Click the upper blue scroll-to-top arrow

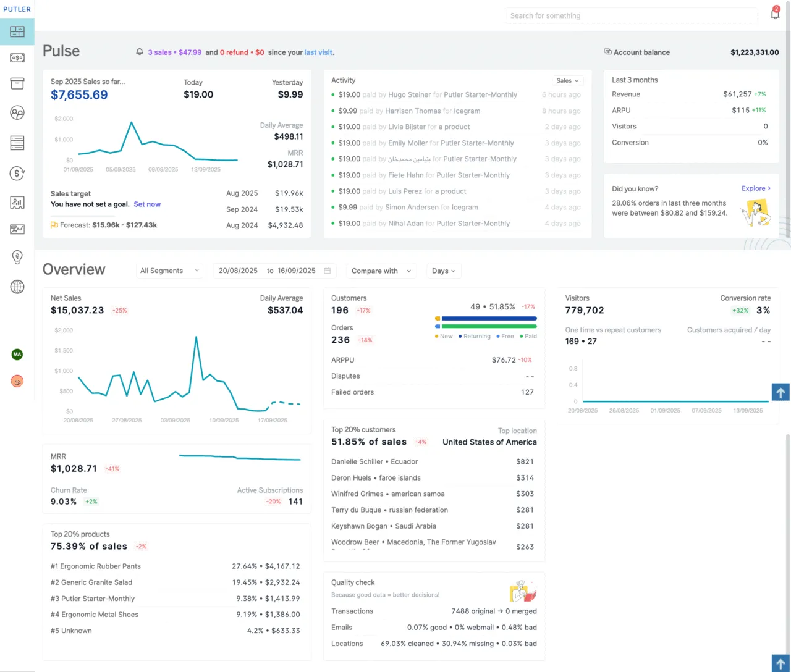[780, 392]
